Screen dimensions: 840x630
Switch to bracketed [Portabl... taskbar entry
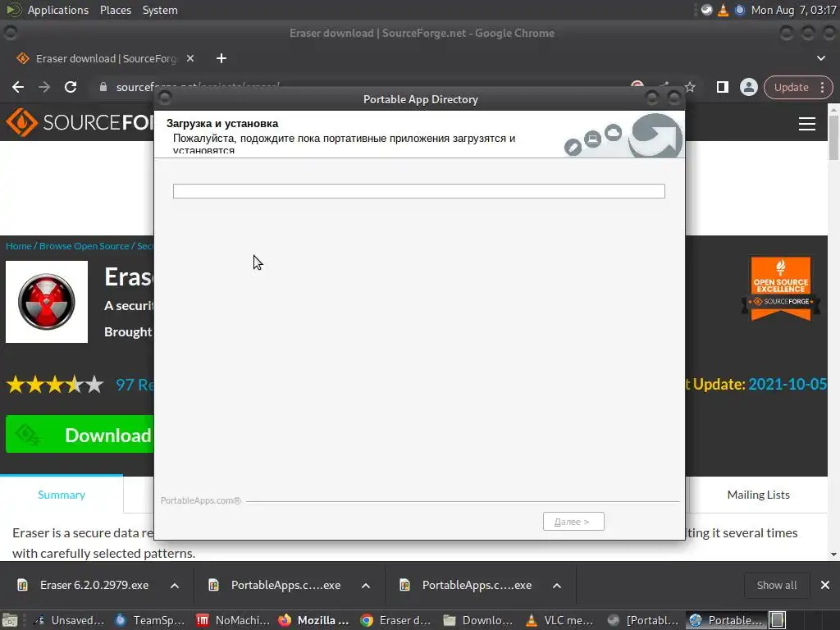642,620
